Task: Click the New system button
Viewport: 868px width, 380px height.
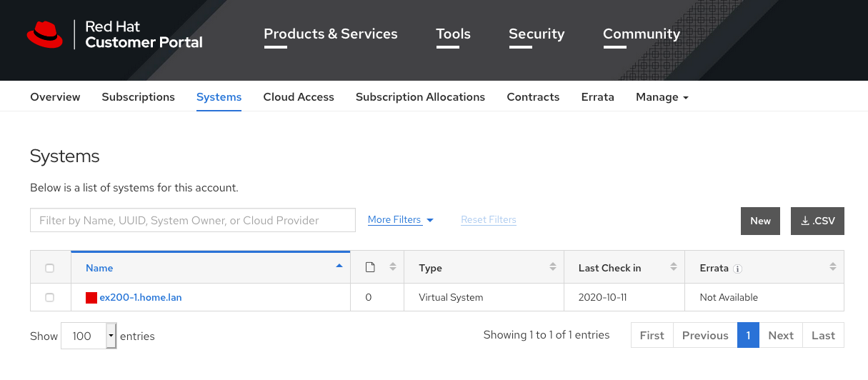Action: pyautogui.click(x=760, y=221)
